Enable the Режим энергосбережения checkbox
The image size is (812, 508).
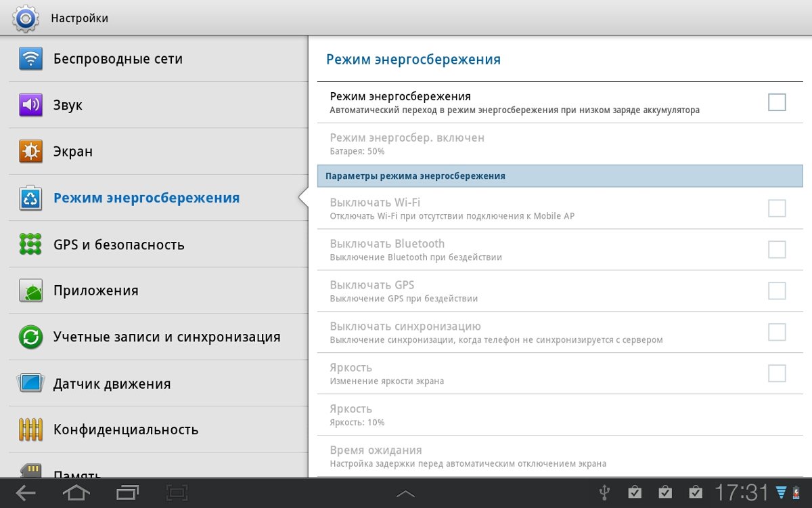pyautogui.click(x=777, y=102)
